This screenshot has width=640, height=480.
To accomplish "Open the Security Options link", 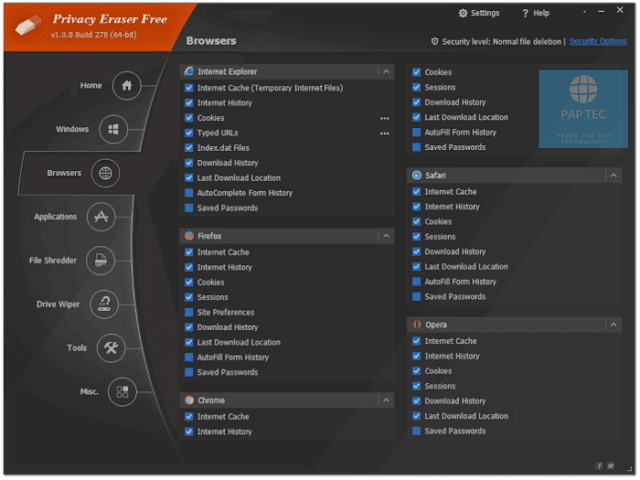I will click(x=598, y=42).
